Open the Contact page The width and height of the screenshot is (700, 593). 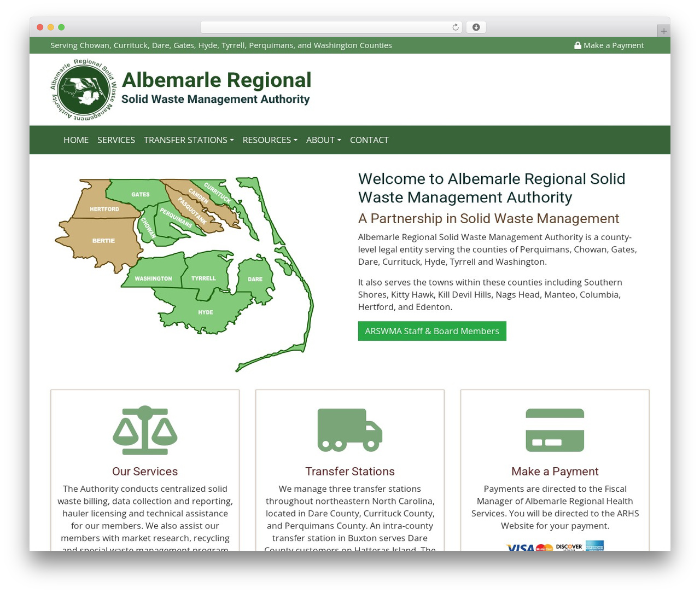coord(369,140)
